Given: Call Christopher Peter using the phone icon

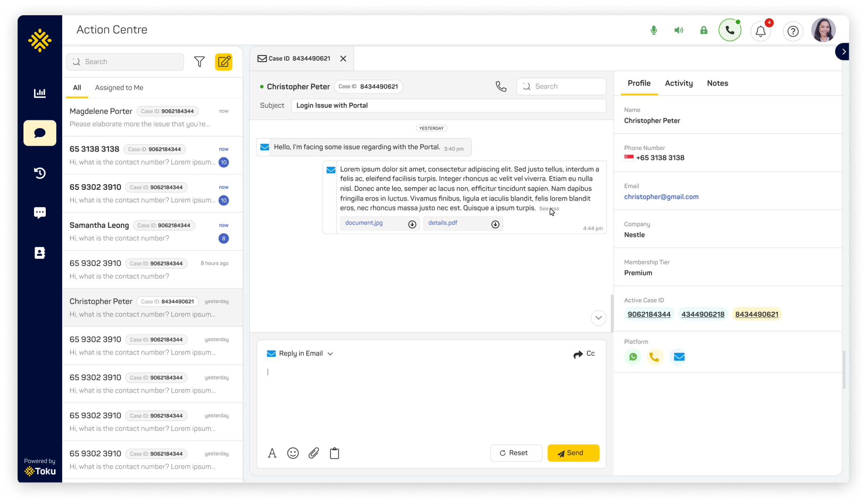Looking at the screenshot, I should point(501,86).
